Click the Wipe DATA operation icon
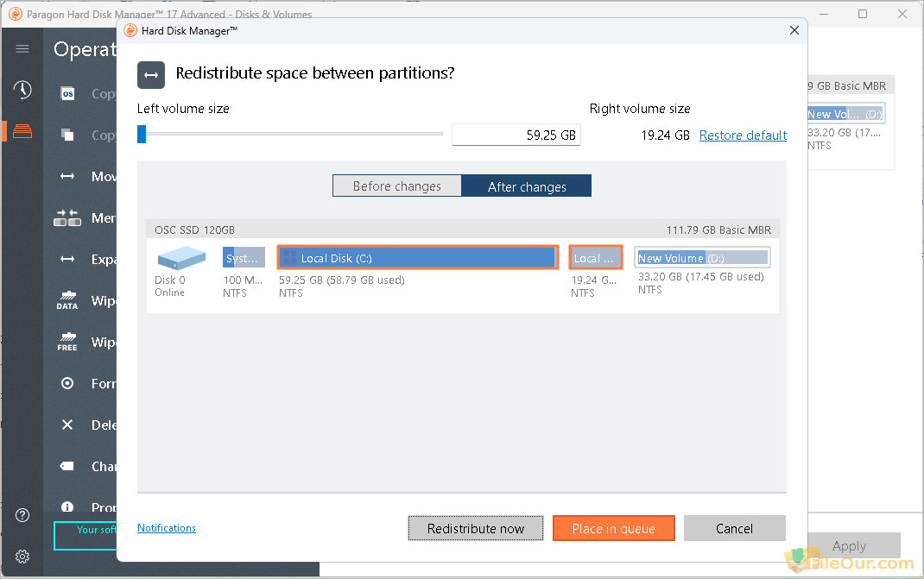Viewport: 924px width, 579px height. (x=67, y=300)
